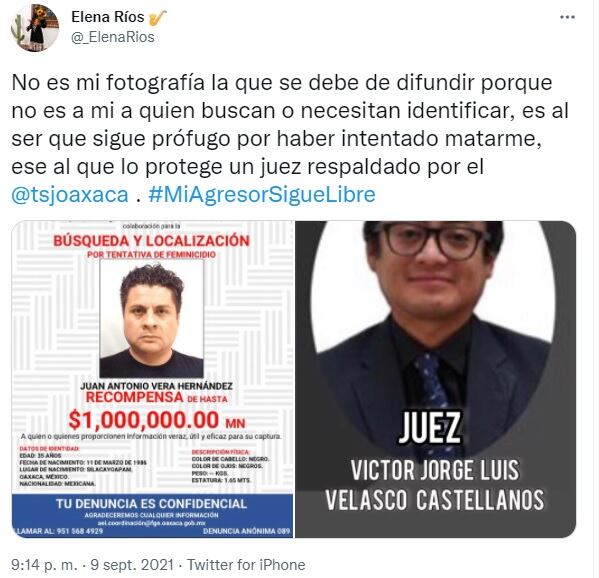Click the 9:14 p. m. timestamp
The image size is (599, 578).
(44, 565)
